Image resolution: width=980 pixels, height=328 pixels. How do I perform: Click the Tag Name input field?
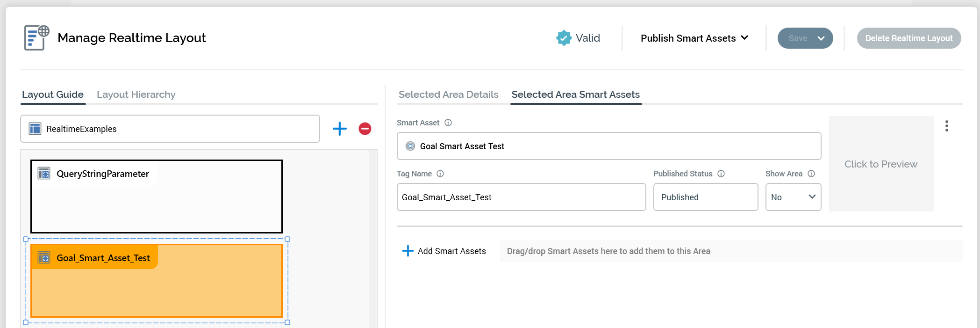[x=521, y=197]
